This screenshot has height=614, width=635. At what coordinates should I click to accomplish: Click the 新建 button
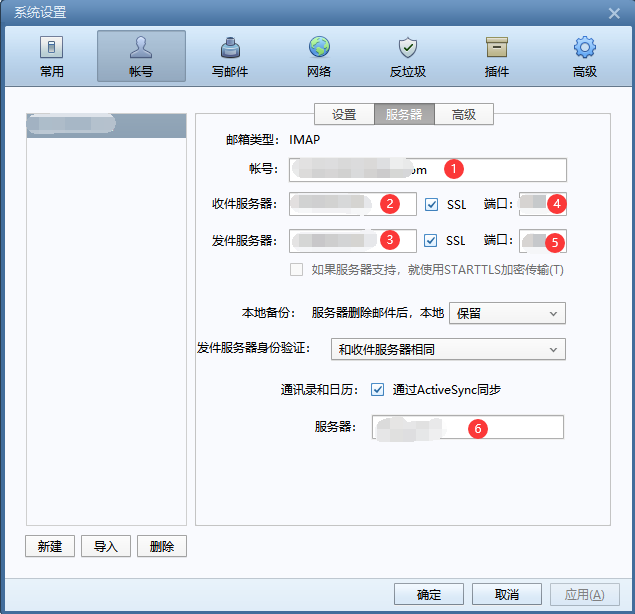click(x=49, y=546)
